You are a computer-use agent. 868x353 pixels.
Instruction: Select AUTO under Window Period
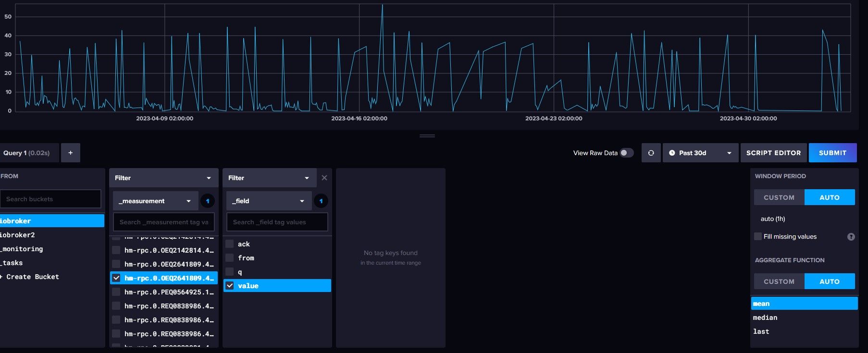pos(830,197)
